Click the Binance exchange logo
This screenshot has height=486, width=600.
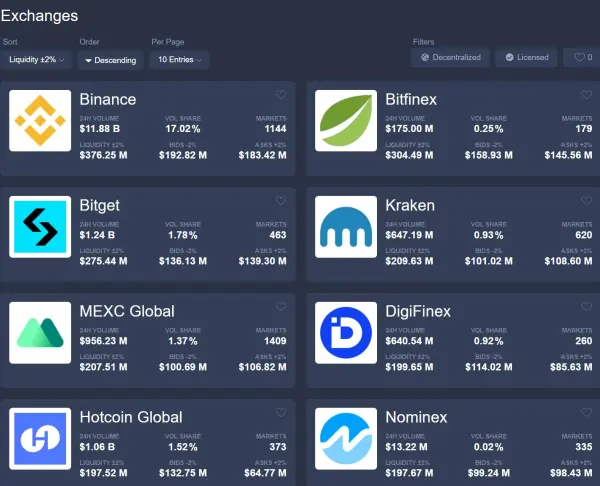(x=40, y=121)
